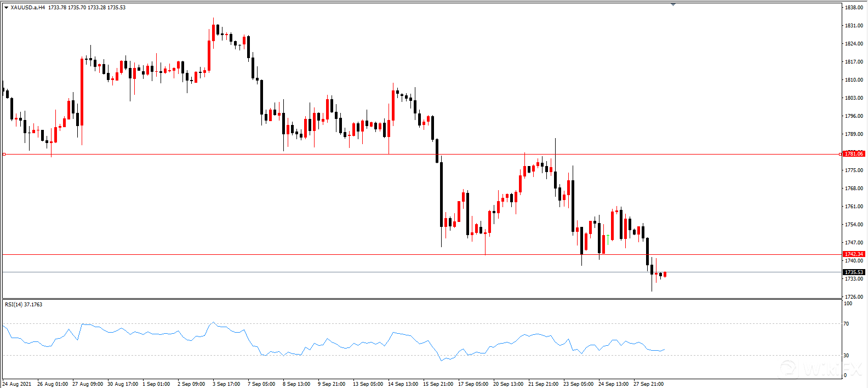The width and height of the screenshot is (868, 388).
Task: Click the black 1735.53 current price label
Action: [x=853, y=272]
